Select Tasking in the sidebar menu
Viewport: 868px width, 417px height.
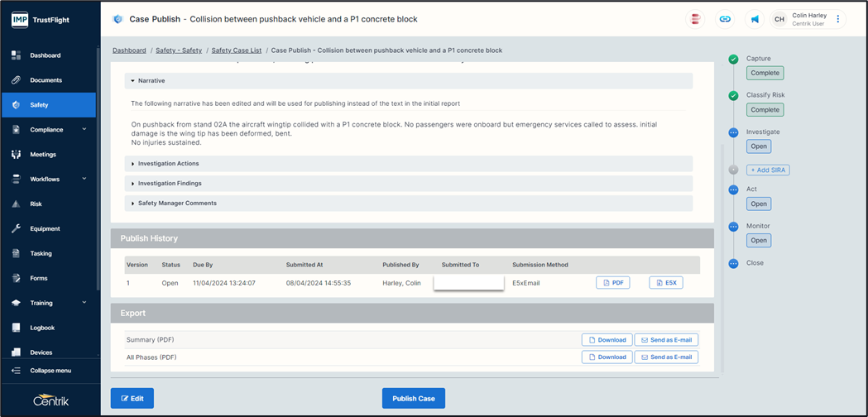coord(41,253)
